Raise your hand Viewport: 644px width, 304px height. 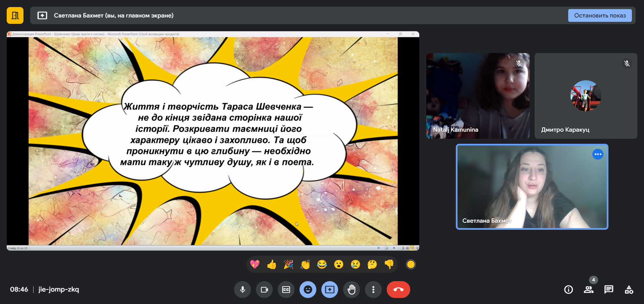click(352, 290)
